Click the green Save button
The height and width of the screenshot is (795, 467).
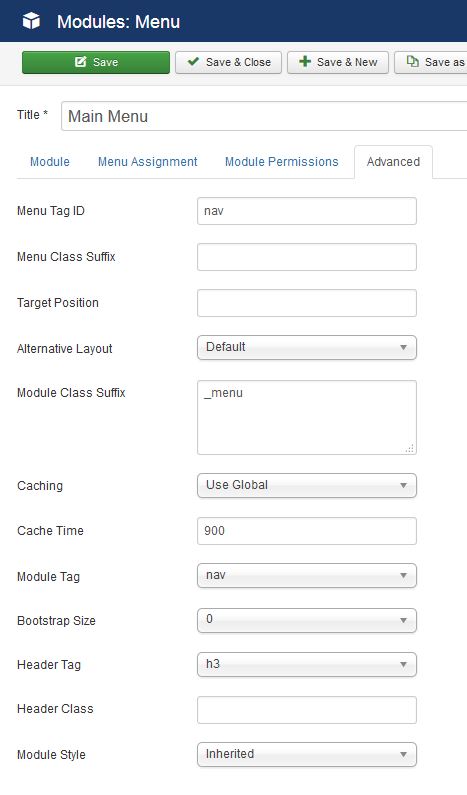tap(96, 62)
